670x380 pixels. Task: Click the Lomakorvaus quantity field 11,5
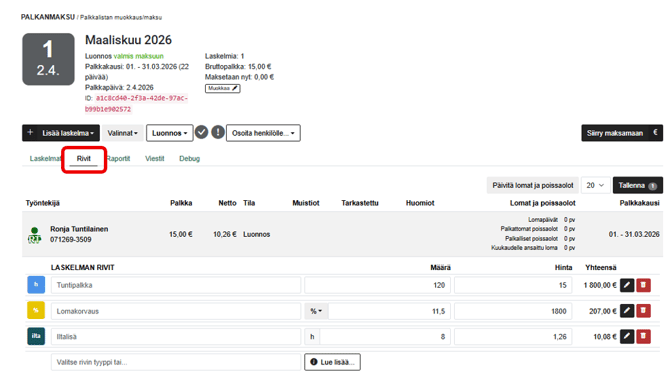coord(389,311)
